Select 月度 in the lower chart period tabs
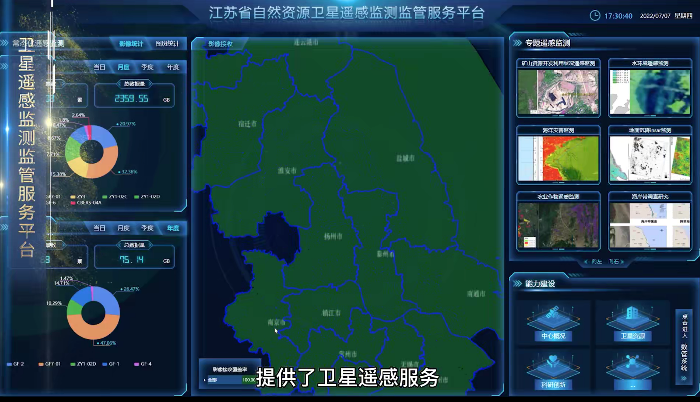This screenshot has width=700, height=402. [x=124, y=228]
